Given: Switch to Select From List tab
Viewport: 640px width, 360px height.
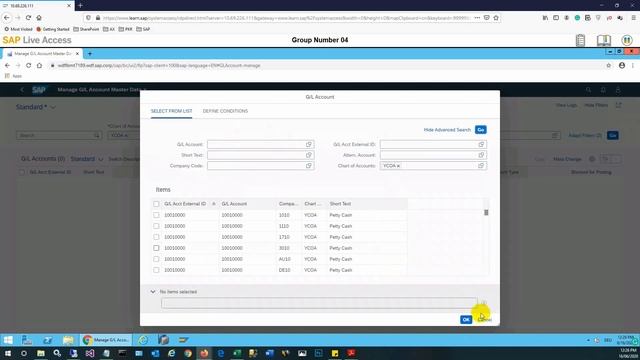Looking at the screenshot, I should 171,111.
